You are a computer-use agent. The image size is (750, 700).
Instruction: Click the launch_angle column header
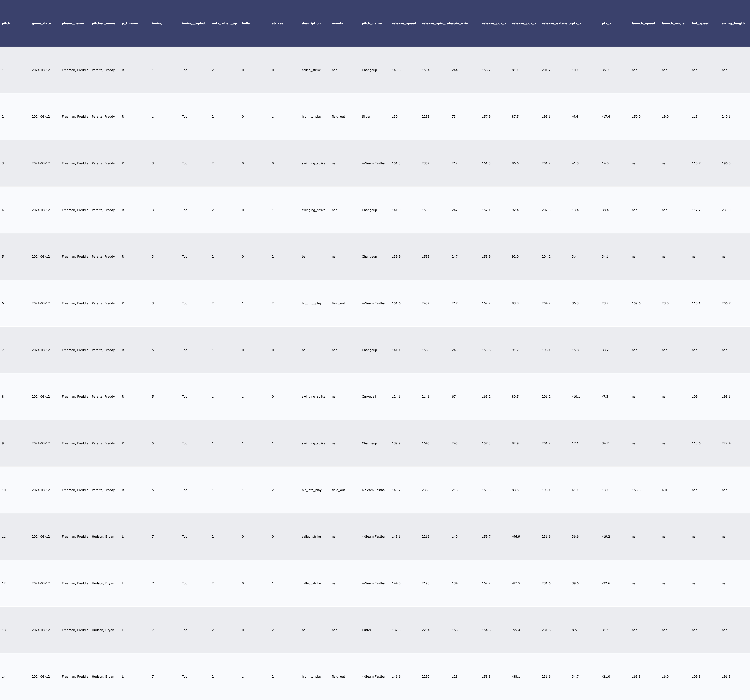[673, 23]
